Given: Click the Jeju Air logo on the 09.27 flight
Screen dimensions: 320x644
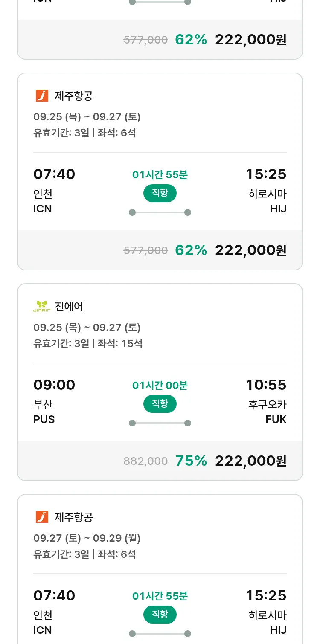Looking at the screenshot, I should coord(42,517).
